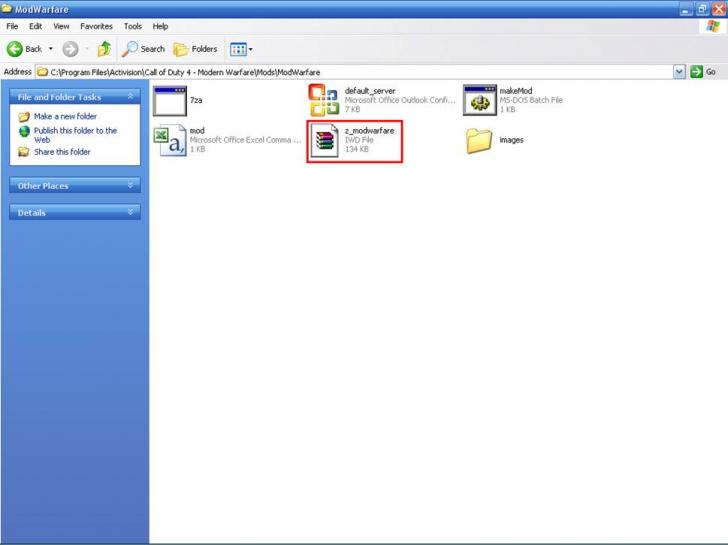Toggle the Folders tree pane

[195, 49]
